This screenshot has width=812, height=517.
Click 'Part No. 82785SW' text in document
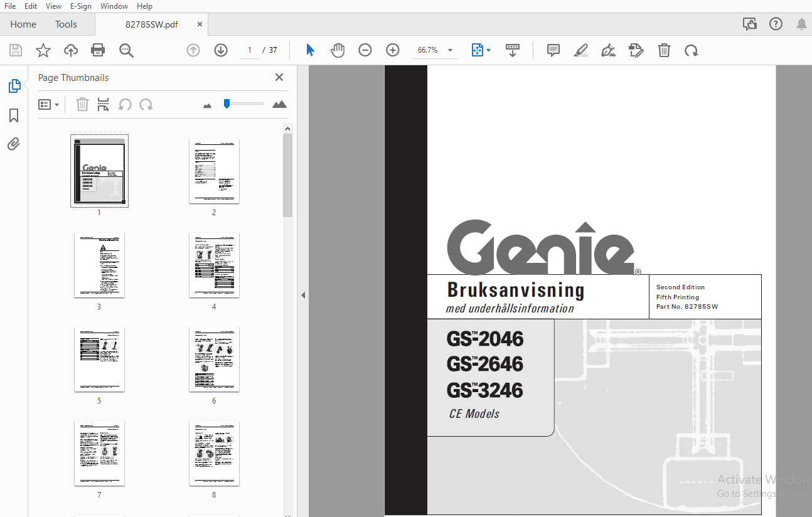687,307
